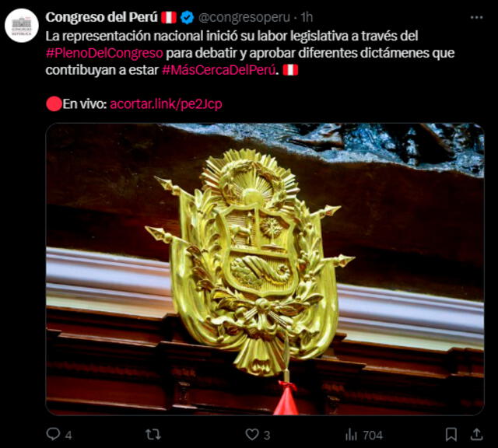Click the reply count number 4

tap(68, 435)
